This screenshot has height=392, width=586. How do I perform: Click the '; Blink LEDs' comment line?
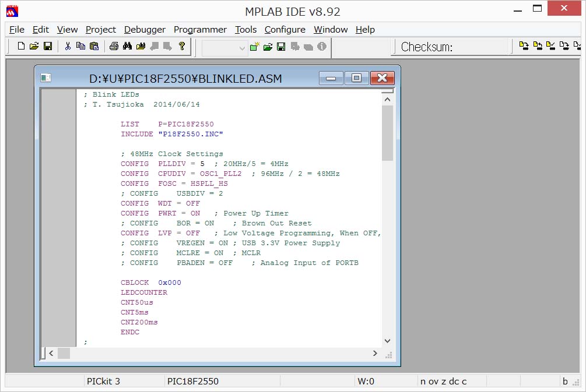pos(111,94)
